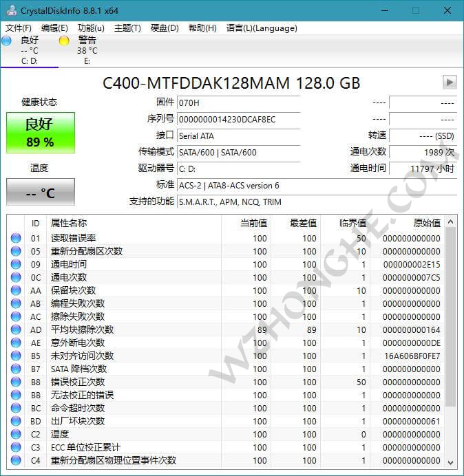
Task: Click the 属性名称 column header
Action: coord(134,223)
